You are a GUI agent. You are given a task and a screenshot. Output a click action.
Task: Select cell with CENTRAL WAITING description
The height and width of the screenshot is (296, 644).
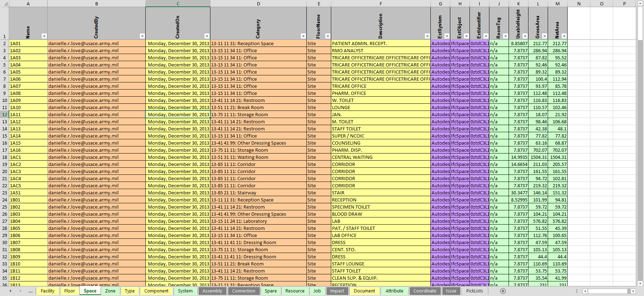click(380, 157)
